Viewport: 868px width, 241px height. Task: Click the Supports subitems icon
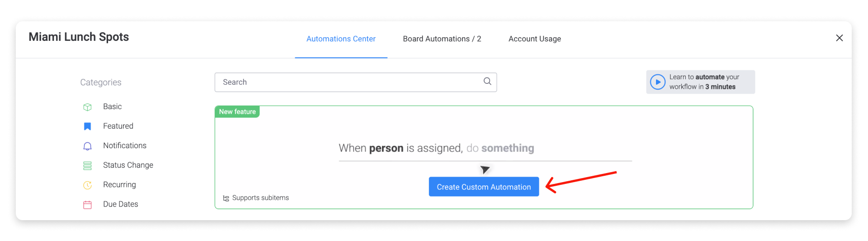[226, 198]
